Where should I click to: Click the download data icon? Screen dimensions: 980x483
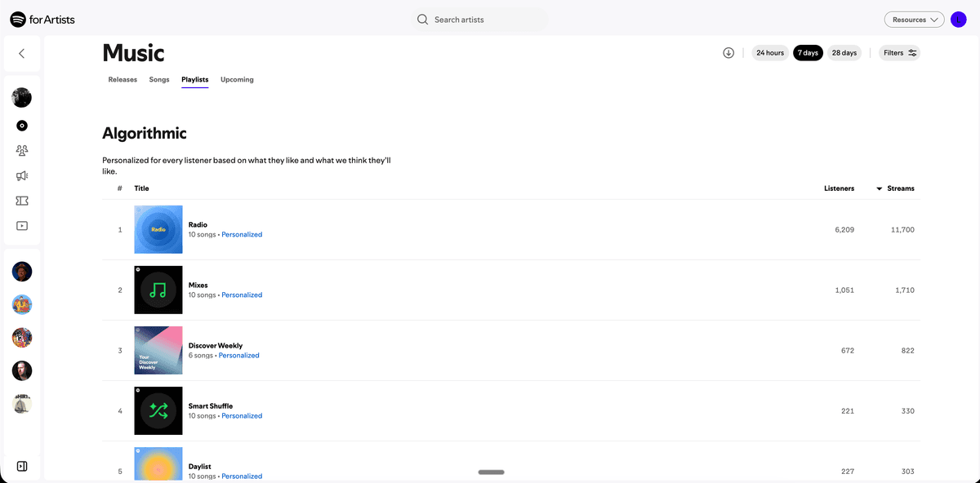pos(728,53)
